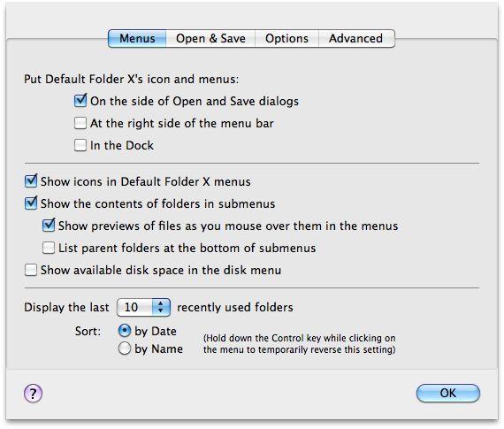Open the recently used folders count dropdown
Viewport: 504px width, 429px height.
[x=143, y=307]
